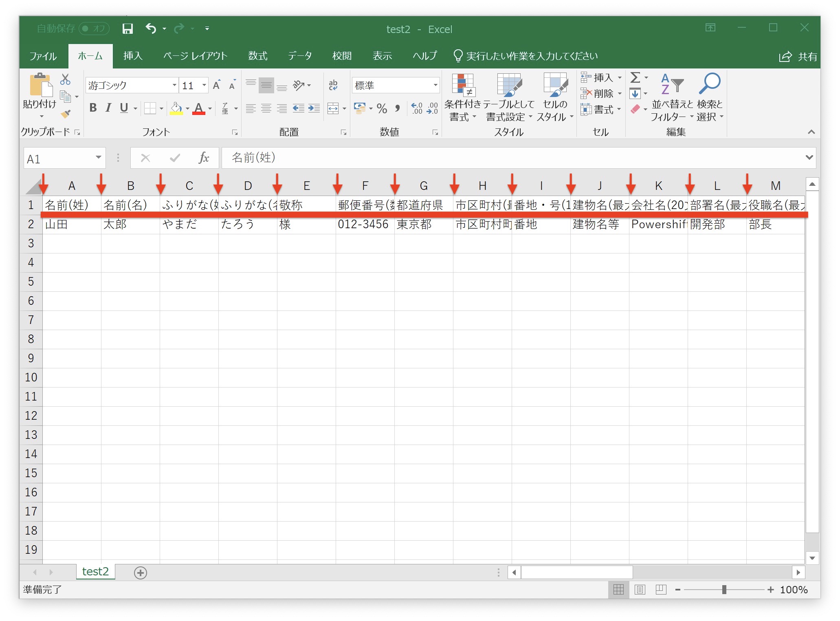Click the Undo arrow icon
The image size is (840, 621).
click(x=151, y=29)
